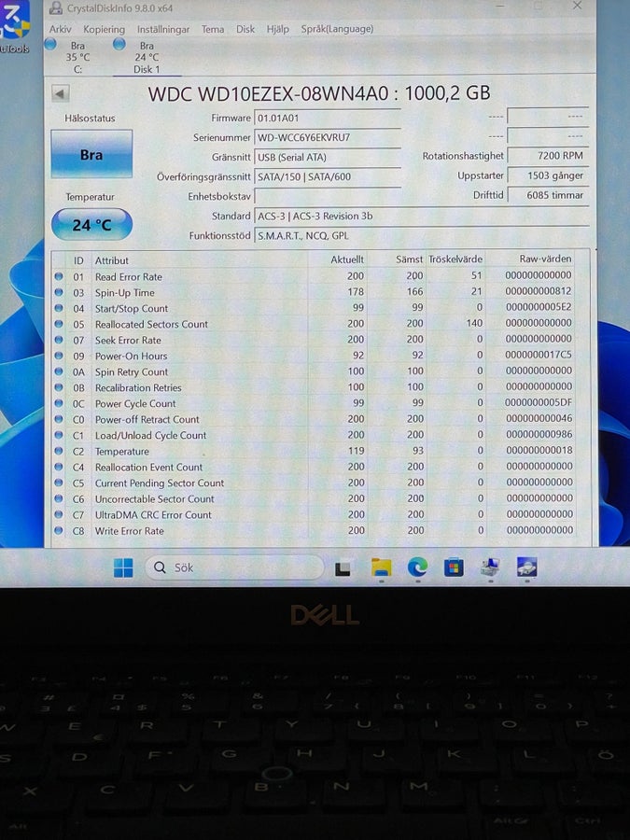Click the 24 °C temperature button
Viewport: 630px width, 840px height.
pyautogui.click(x=91, y=224)
